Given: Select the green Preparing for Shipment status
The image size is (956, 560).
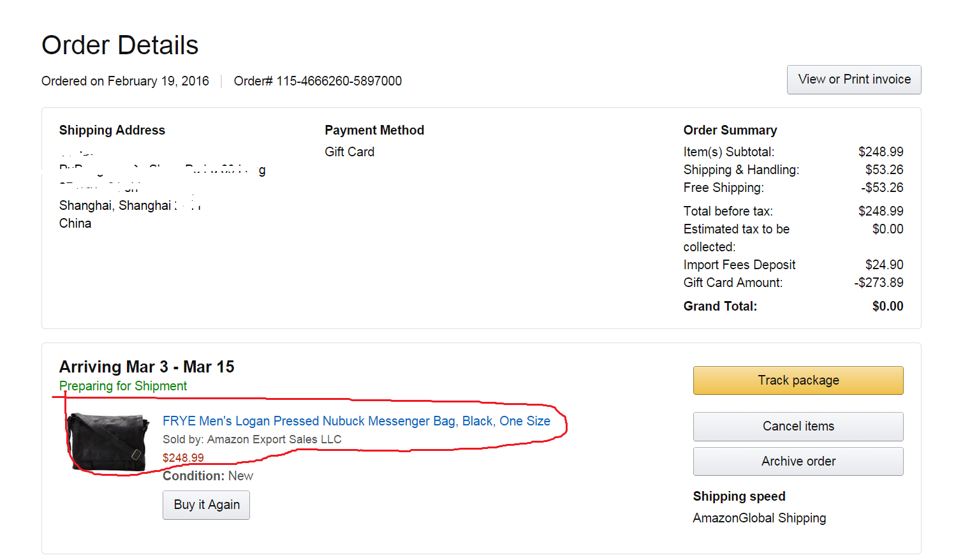Looking at the screenshot, I should coord(123,386).
